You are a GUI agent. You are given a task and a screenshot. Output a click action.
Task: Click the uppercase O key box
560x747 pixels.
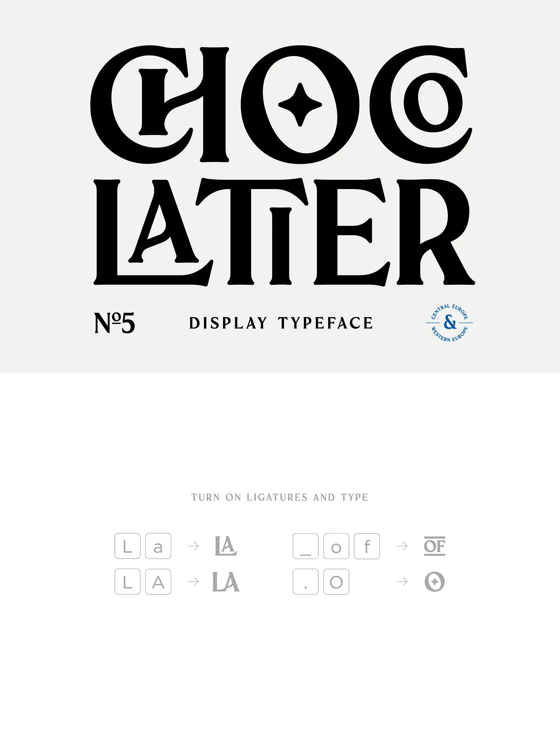[336, 582]
